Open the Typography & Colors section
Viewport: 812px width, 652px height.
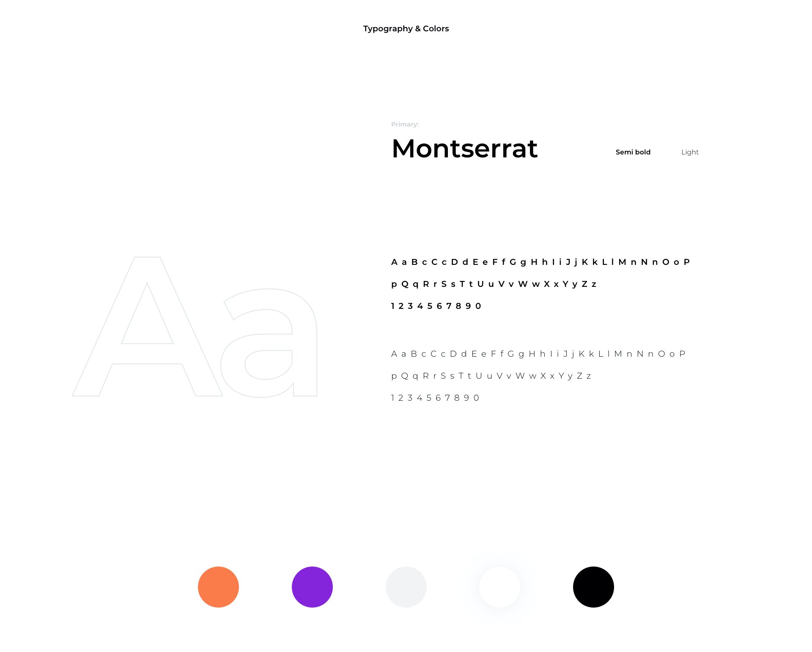pos(406,28)
